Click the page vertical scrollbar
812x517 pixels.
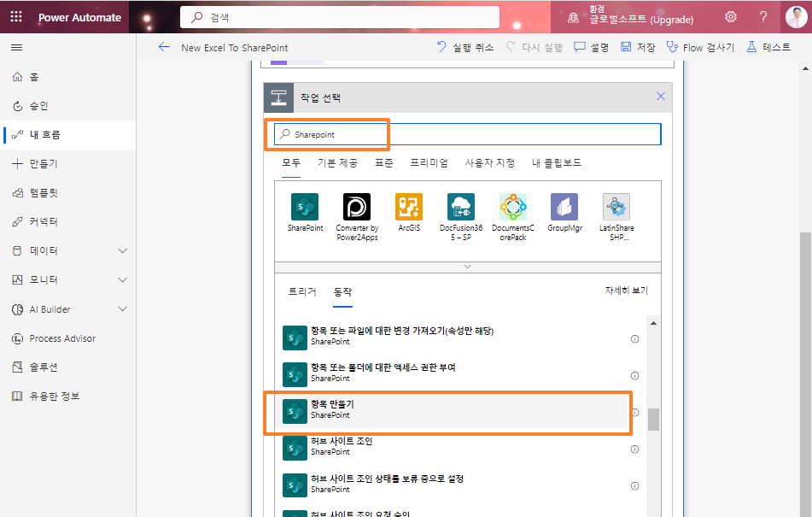pyautogui.click(x=805, y=373)
